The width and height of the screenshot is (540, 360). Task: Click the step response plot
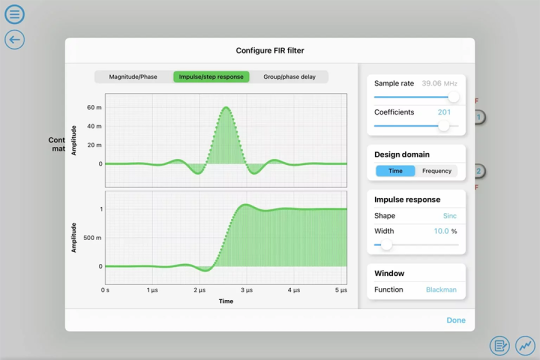pos(226,238)
